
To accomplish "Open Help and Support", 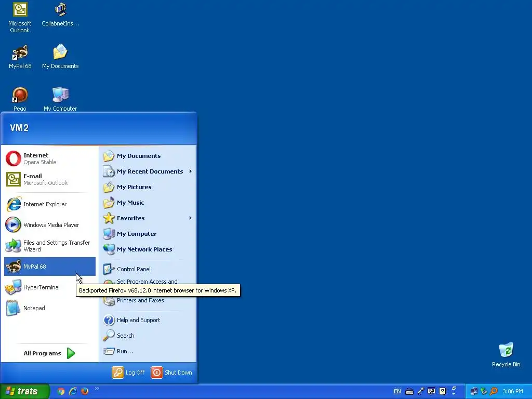I will (x=148, y=320).
